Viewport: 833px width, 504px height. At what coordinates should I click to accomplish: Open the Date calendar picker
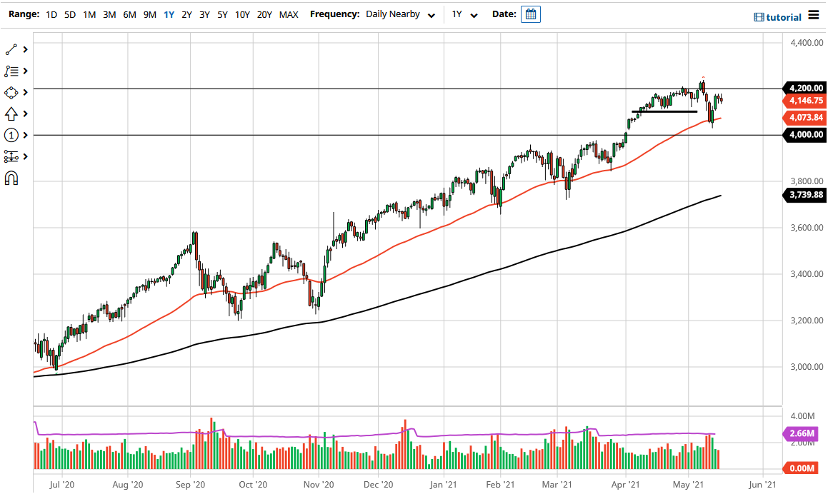(x=529, y=14)
